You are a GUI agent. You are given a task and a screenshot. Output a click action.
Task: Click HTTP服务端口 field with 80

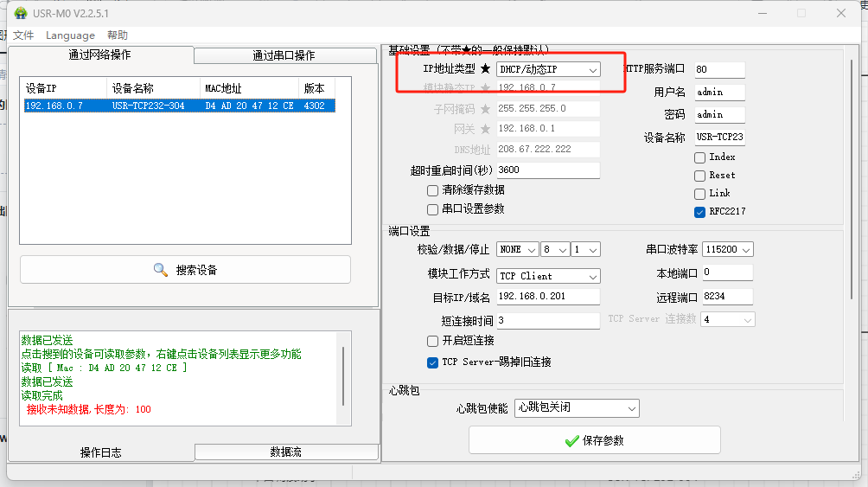tap(719, 70)
